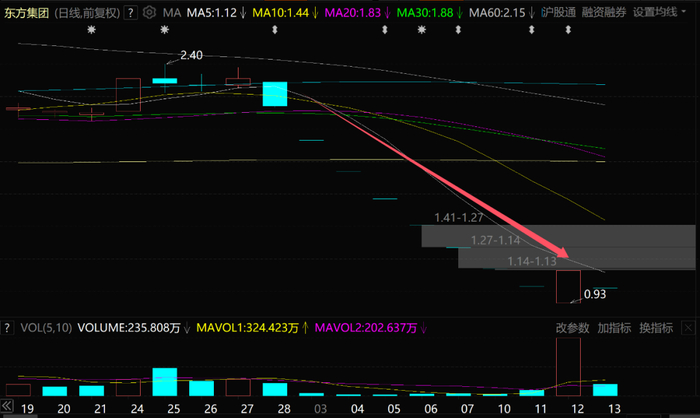Toggle the 沪股通 overlay
700x418 pixels.
click(558, 13)
